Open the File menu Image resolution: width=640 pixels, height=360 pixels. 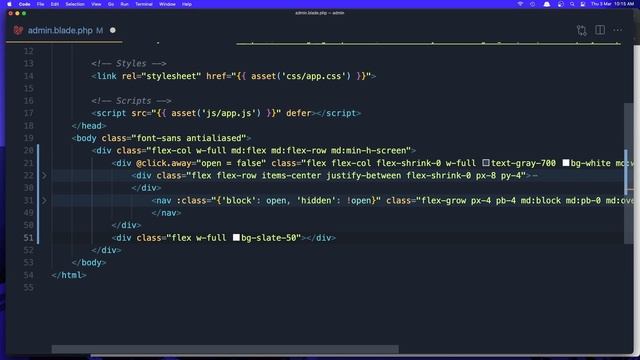[40, 4]
